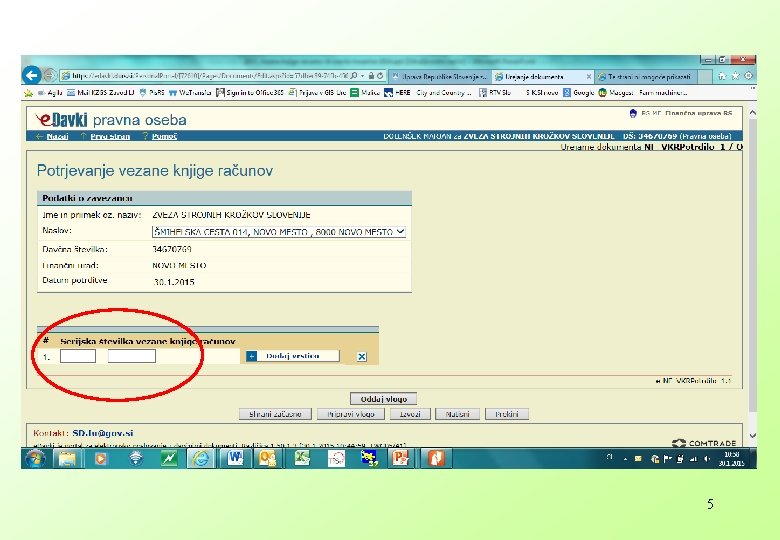This screenshot has width=780, height=540.
Task: Open Sign in to Office365 bookmark
Action: [250, 92]
